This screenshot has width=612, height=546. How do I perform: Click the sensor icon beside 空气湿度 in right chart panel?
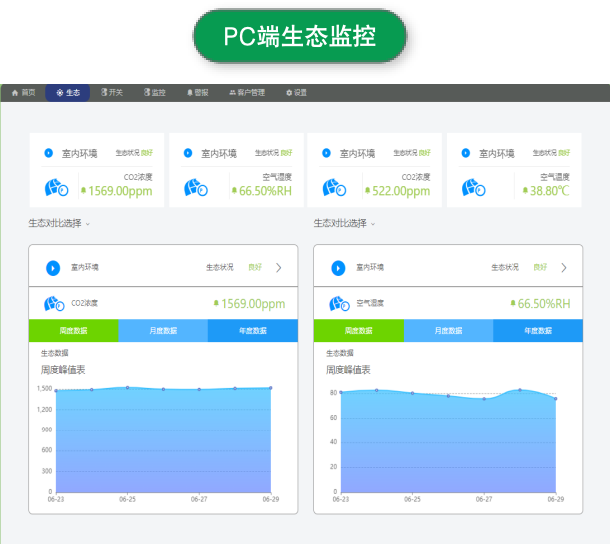point(339,304)
